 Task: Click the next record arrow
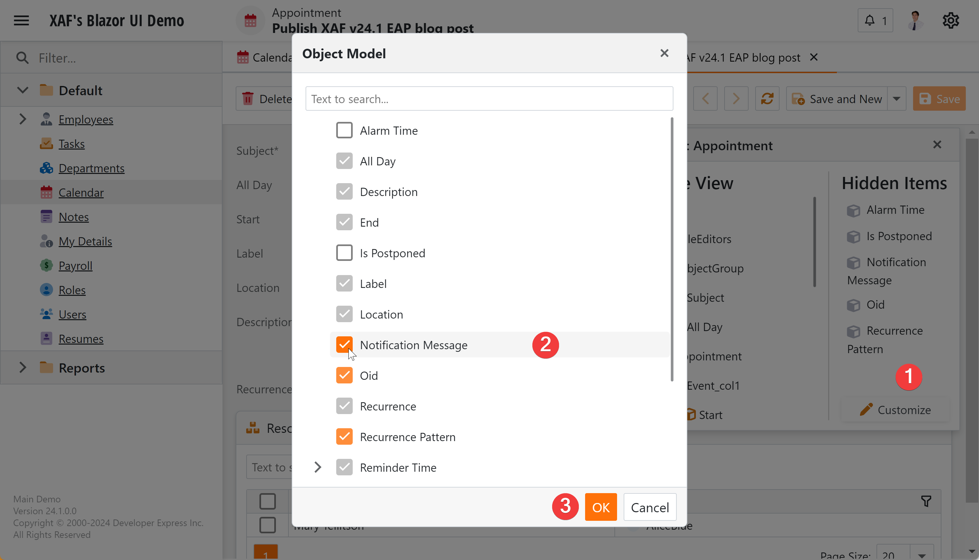(736, 99)
